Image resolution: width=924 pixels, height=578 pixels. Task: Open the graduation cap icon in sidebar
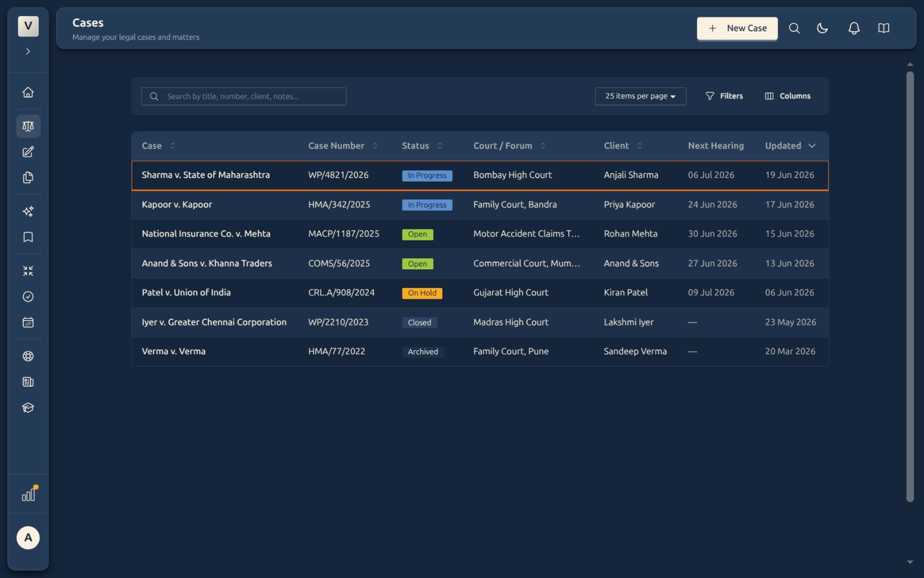click(x=28, y=407)
